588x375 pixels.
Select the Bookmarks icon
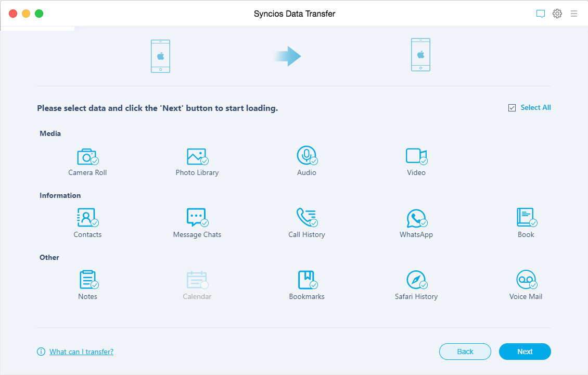tap(308, 280)
